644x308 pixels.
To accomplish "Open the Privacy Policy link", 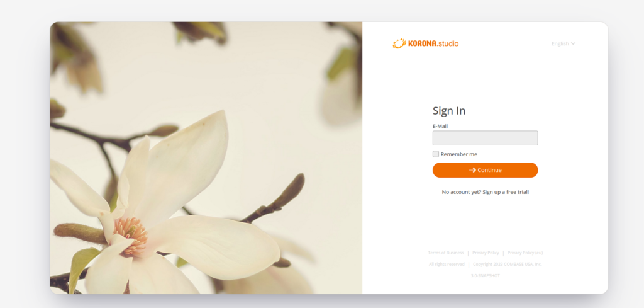I will click(x=486, y=253).
